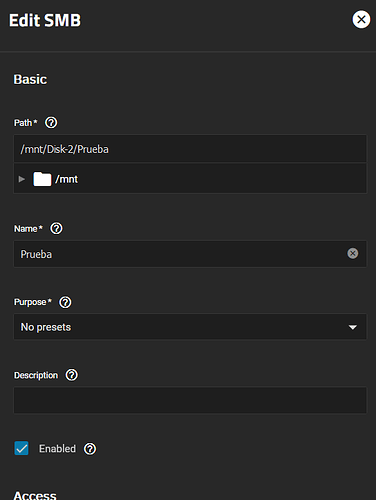Click help icon beside Enabled checkbox
This screenshot has height=500, width=376.
90,449
